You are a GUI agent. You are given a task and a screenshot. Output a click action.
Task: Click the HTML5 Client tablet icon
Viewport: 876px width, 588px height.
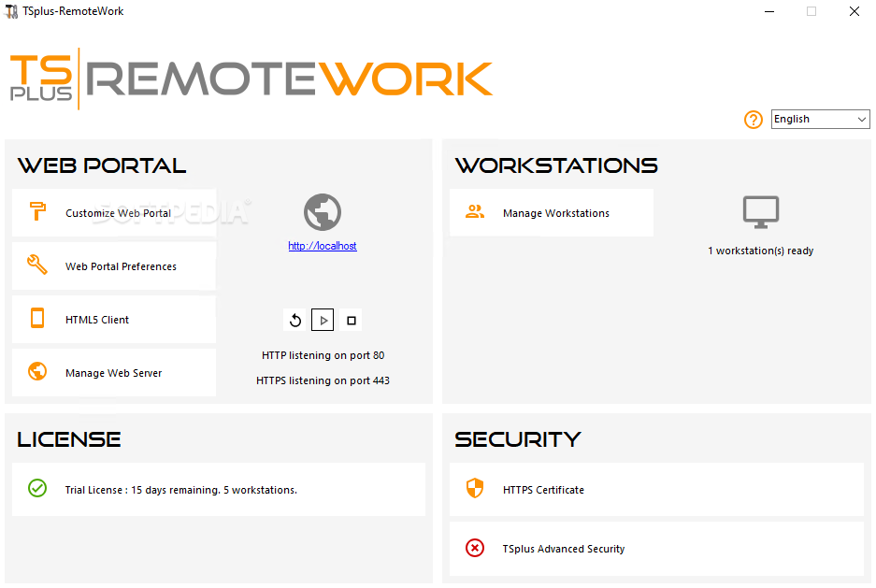click(x=37, y=318)
